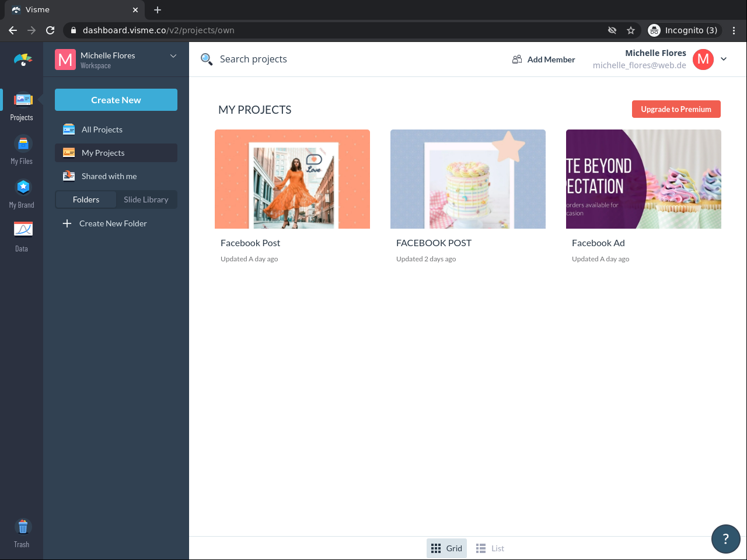
Task: Click Create New Folder
Action: click(x=113, y=223)
